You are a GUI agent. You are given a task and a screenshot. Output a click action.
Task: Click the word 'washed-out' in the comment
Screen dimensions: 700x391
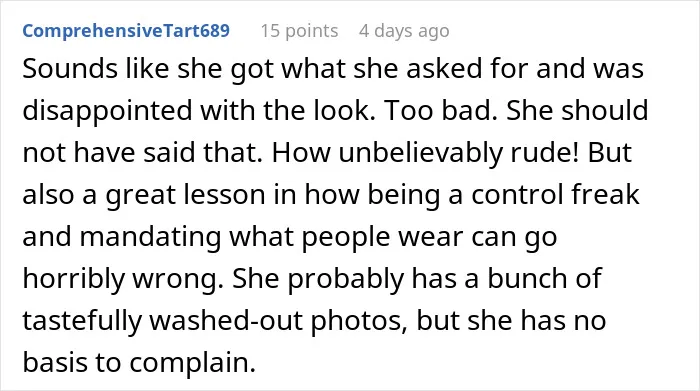click(x=226, y=321)
